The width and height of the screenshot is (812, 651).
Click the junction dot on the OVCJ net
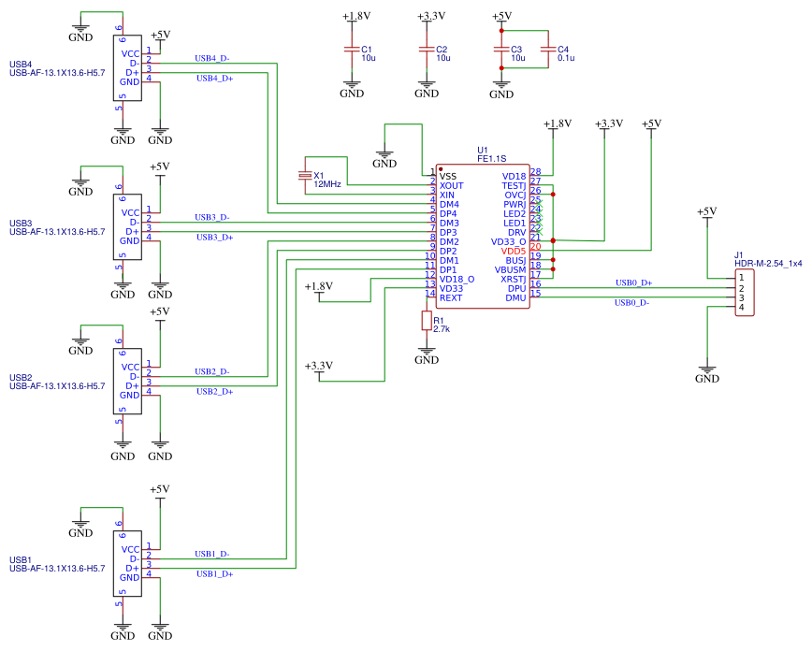coord(553,194)
